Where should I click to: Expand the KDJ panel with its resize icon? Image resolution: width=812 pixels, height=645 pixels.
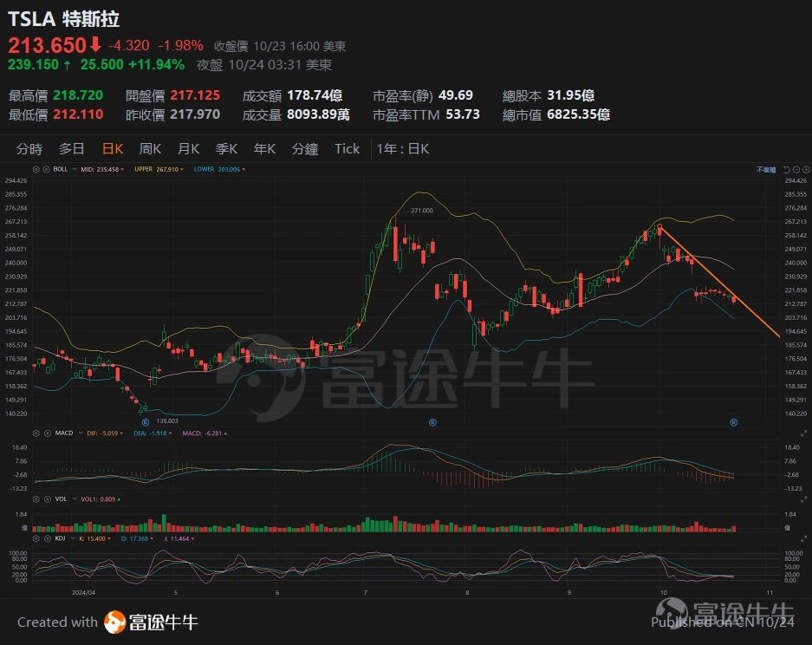(x=803, y=539)
